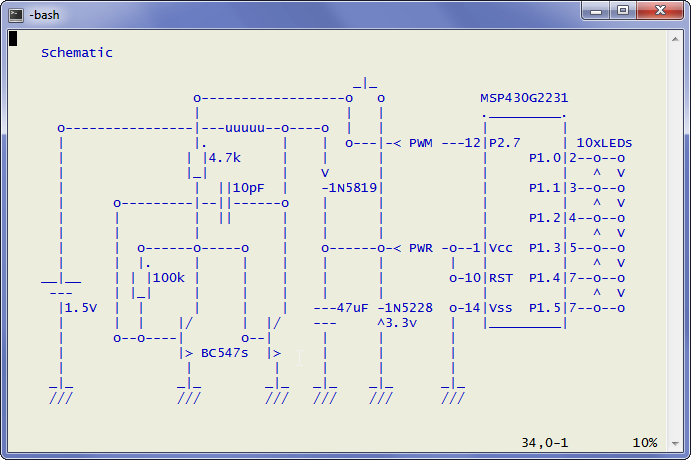The width and height of the screenshot is (691, 460).
Task: Click the '4.7k' resistor label
Action: [x=224, y=158]
